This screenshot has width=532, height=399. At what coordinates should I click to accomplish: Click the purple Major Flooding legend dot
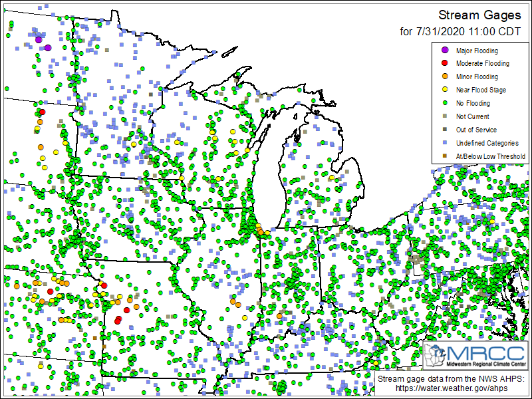(444, 51)
